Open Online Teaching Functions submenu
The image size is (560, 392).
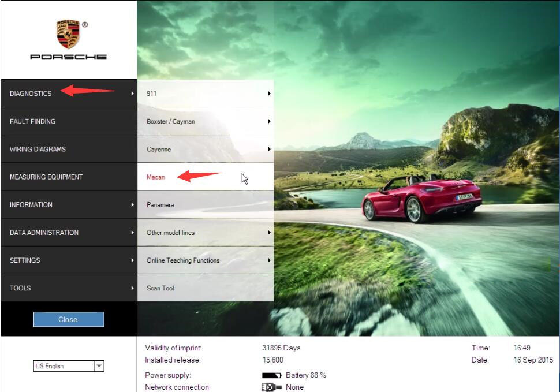[x=206, y=260]
